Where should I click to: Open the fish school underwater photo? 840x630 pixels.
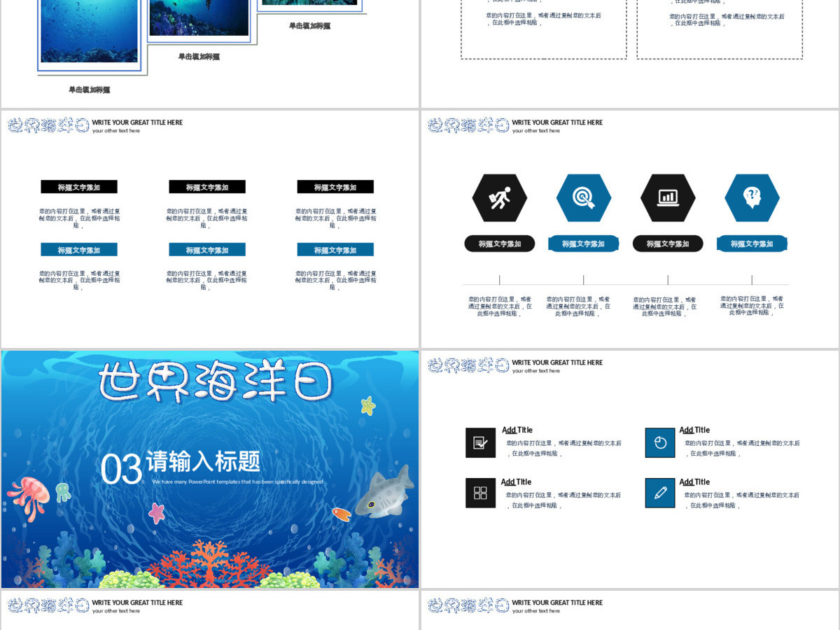[90, 31]
